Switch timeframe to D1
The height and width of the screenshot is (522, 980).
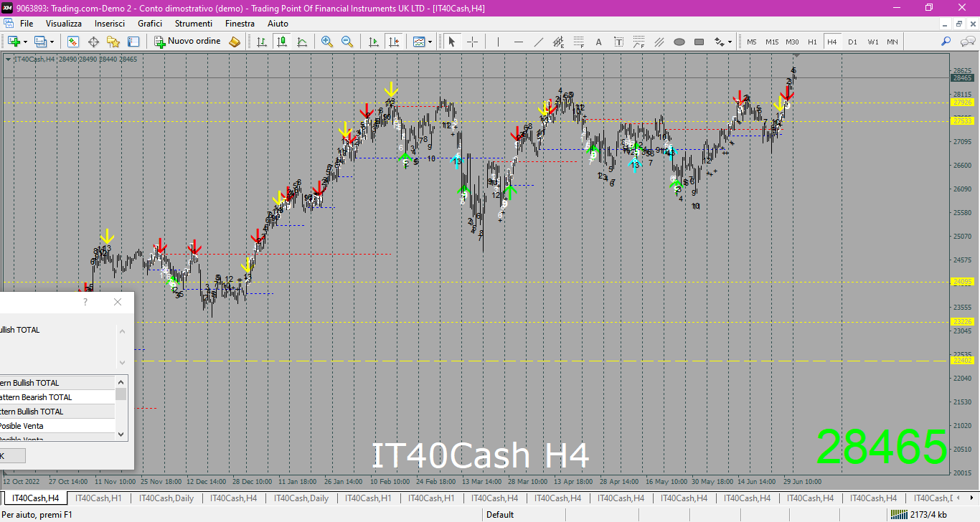pyautogui.click(x=852, y=42)
